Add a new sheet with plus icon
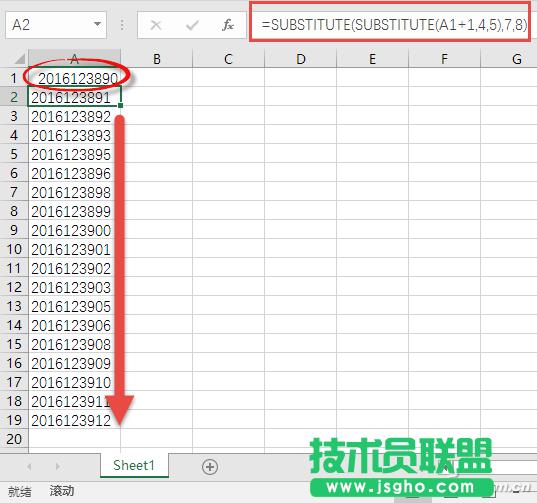Viewport: 537px width, 503px height. [210, 467]
